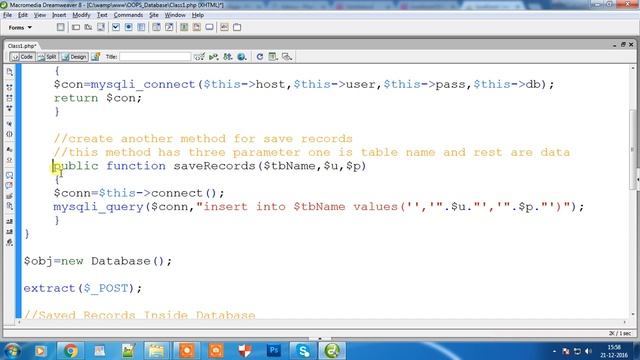The image size is (640, 360).
Task: Insert a File Field form element
Action: click(197, 27)
